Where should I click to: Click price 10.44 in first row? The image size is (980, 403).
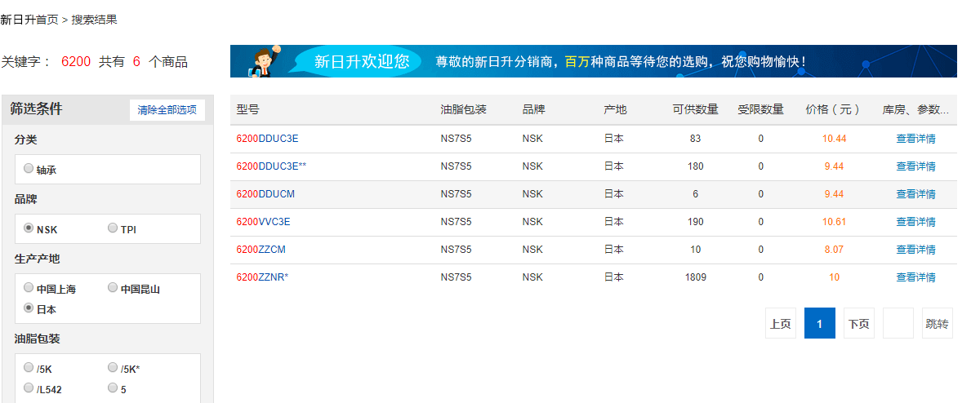point(834,139)
